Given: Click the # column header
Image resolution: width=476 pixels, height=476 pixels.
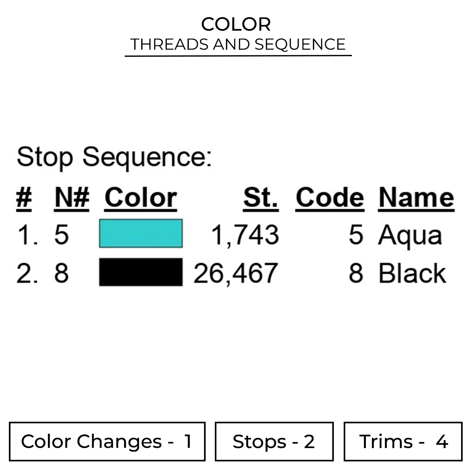Looking at the screenshot, I should tap(24, 198).
